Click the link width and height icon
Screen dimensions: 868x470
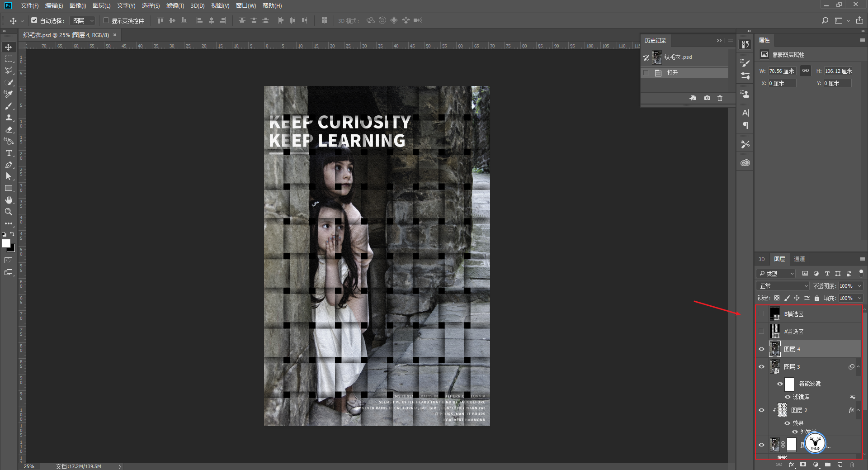tap(806, 71)
